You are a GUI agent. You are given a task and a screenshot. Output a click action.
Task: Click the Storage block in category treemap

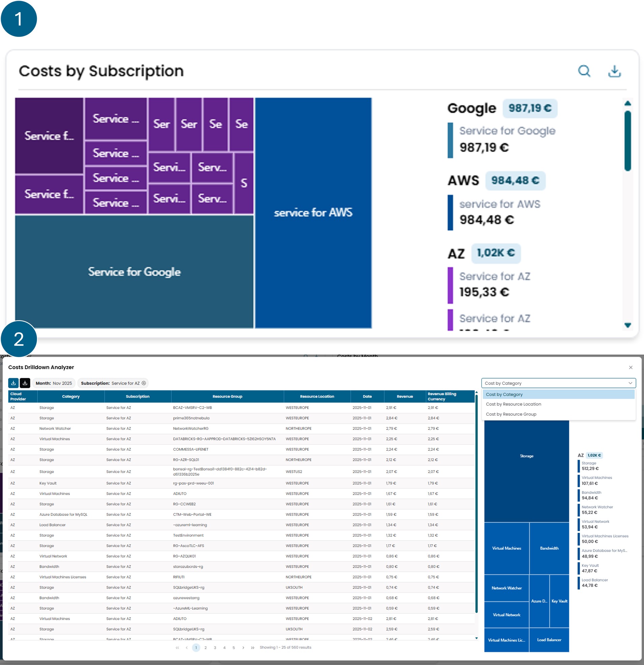(x=526, y=456)
